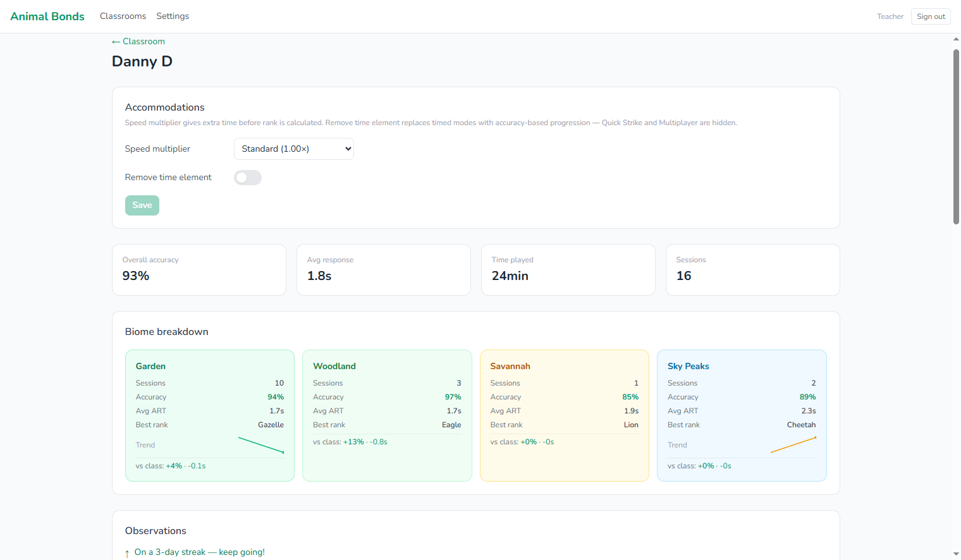Click the Garden trend sparkline
This screenshot has width=961, height=560.
tap(261, 445)
